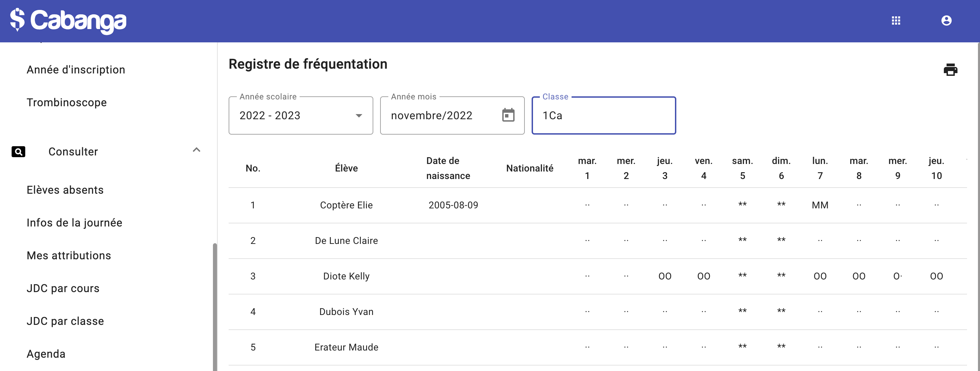Click row number 5 cell
The width and height of the screenshot is (980, 371).
[253, 347]
